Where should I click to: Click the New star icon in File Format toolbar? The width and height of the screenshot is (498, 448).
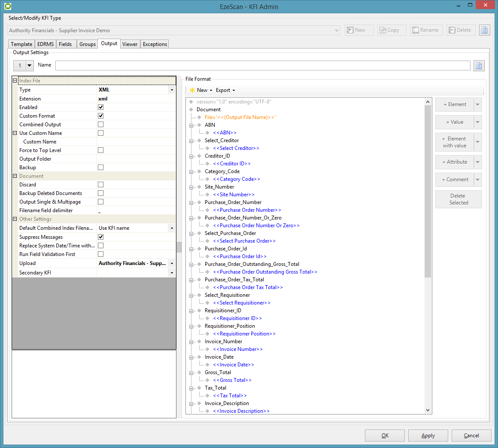192,90
